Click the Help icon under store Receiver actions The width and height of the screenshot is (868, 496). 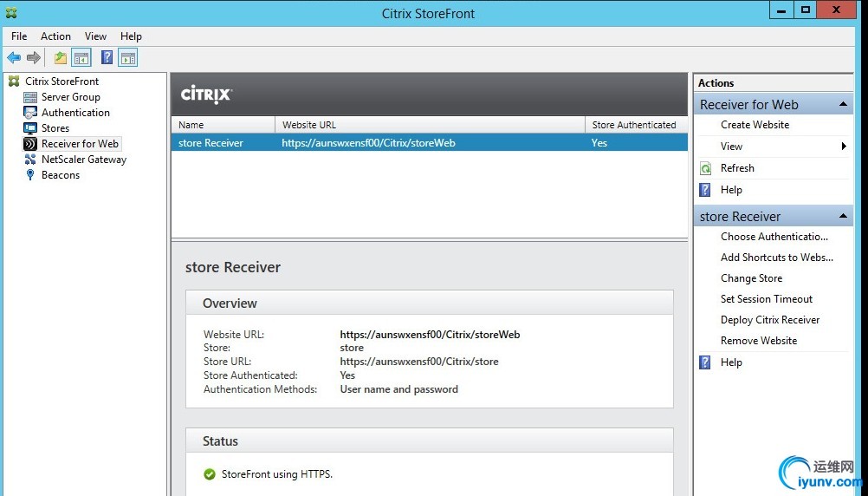click(704, 362)
